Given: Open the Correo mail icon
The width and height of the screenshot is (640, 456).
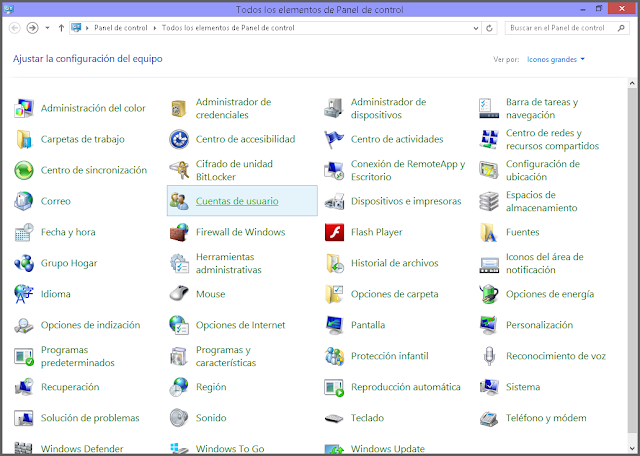Looking at the screenshot, I should point(24,201).
